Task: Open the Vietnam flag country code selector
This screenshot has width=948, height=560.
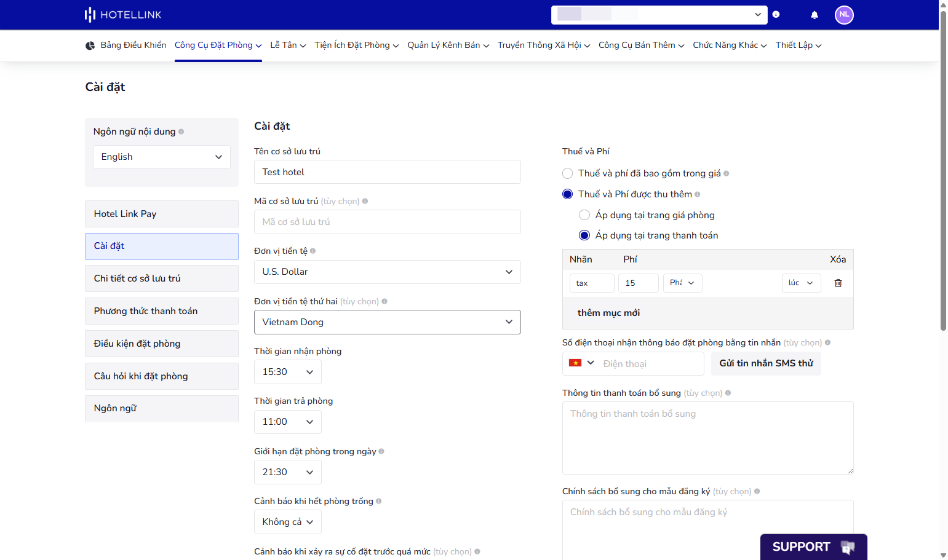Action: (x=581, y=363)
